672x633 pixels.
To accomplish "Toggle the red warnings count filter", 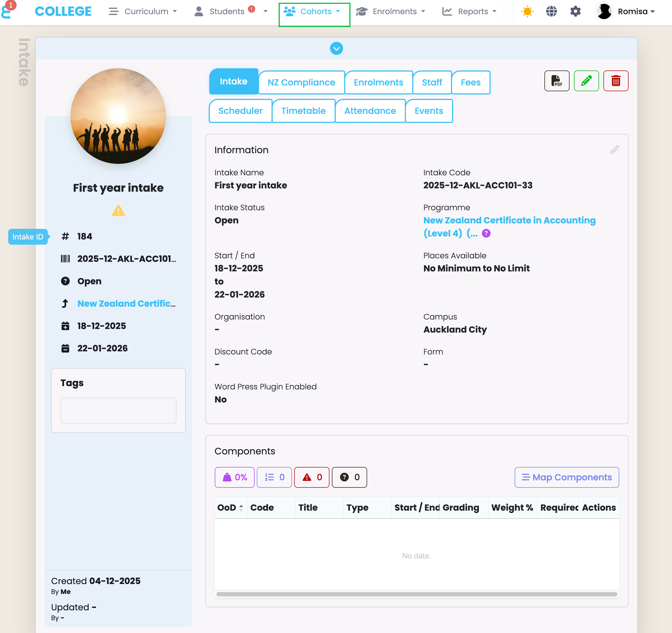I will coord(311,477).
